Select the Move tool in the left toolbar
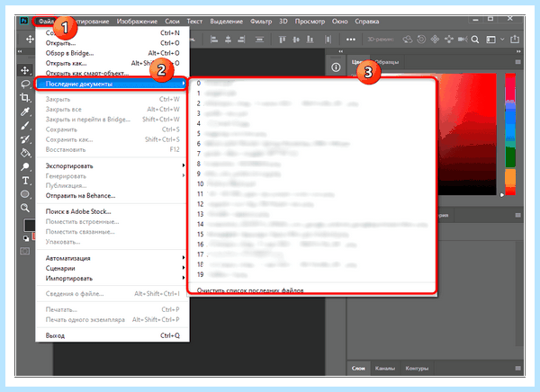The image size is (540, 392). click(25, 70)
